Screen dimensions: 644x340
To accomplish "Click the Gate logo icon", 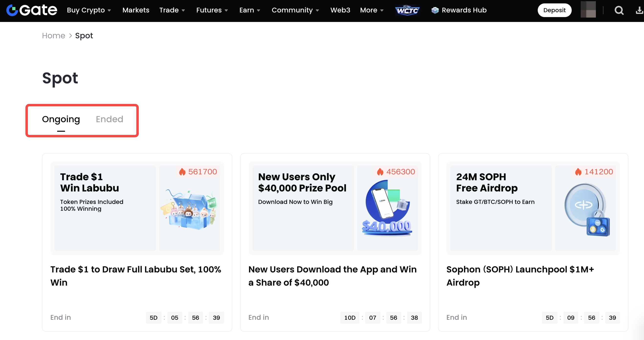I will (x=12, y=10).
